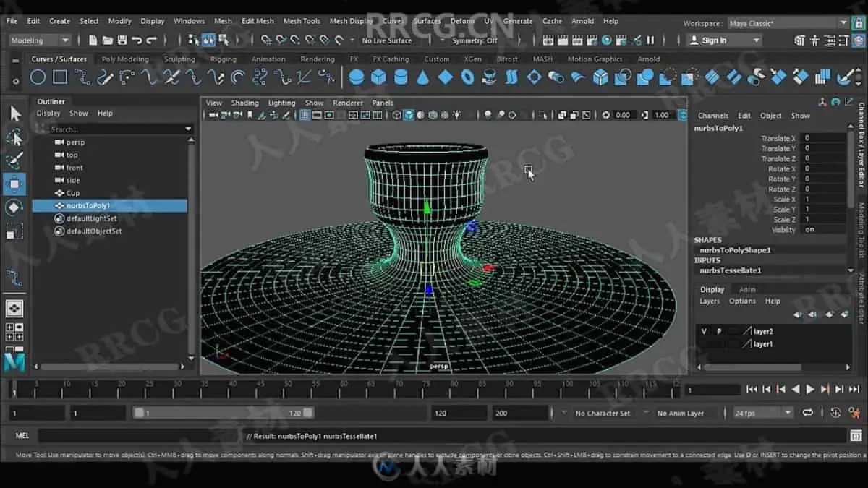Viewport: 868px width, 488px height.
Task: Toggle playback looping button
Action: 808,413
